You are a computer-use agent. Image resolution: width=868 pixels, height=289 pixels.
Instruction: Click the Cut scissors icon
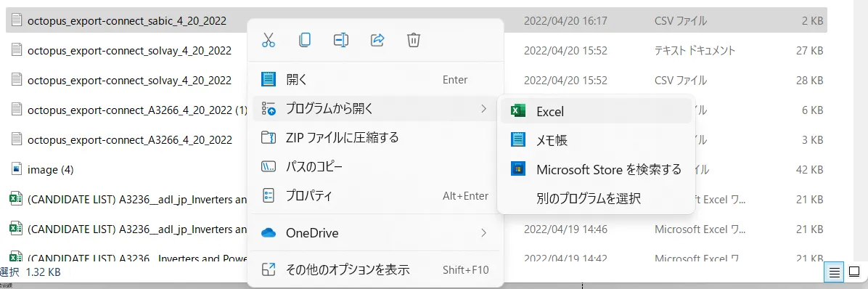coord(269,40)
